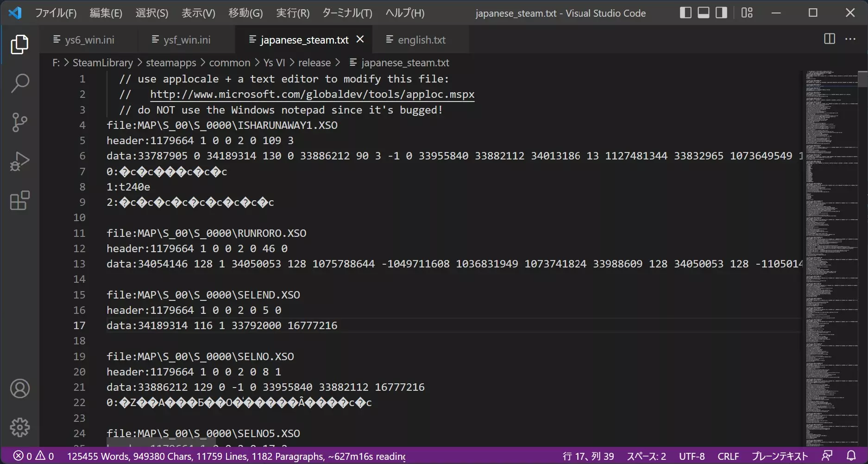
Task: Expand the release breadcrumb
Action: (x=314, y=63)
